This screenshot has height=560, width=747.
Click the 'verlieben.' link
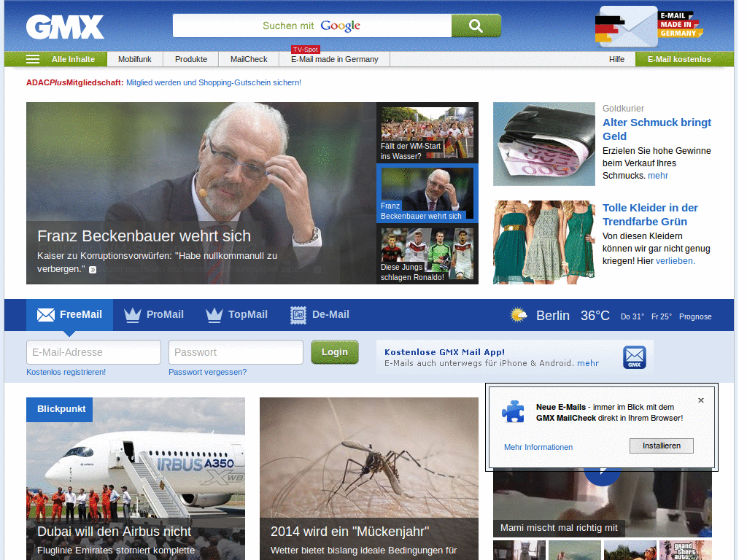click(676, 261)
